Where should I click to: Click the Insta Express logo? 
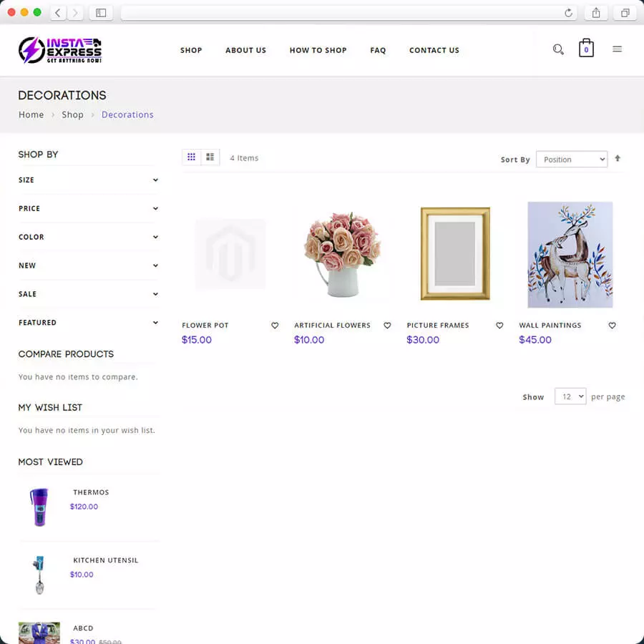(60, 49)
